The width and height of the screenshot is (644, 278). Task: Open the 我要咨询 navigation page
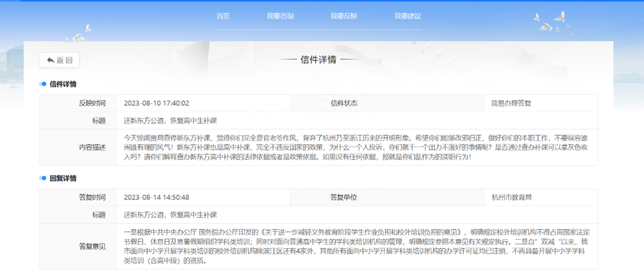point(280,17)
